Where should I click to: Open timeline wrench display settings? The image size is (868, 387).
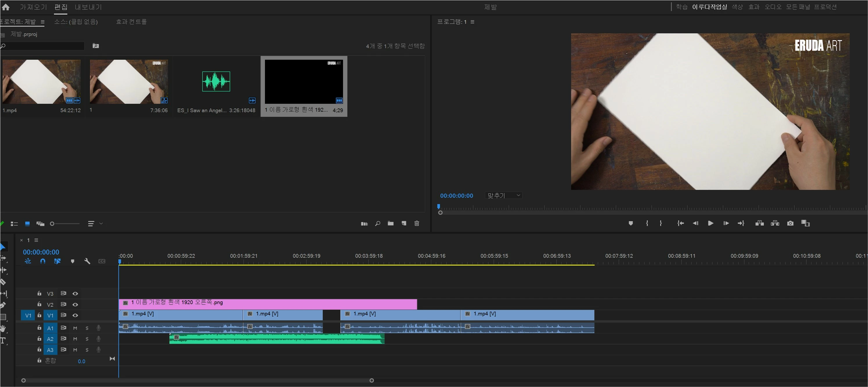[x=87, y=261]
